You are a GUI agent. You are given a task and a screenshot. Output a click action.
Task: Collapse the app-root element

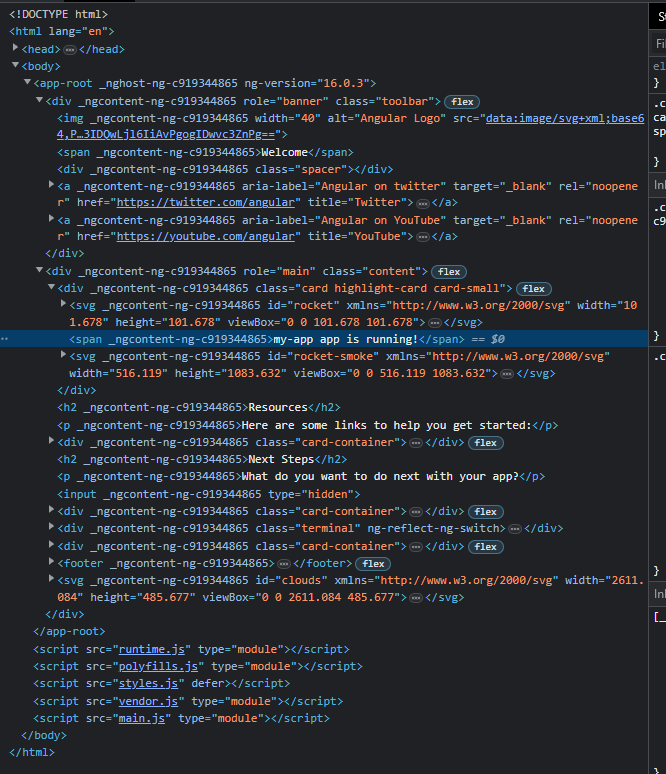click(x=28, y=82)
